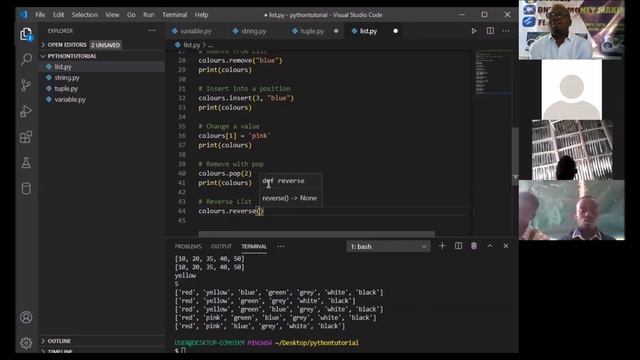Open list.py in the explorer tree
This screenshot has width=640, height=360.
(102, 67)
